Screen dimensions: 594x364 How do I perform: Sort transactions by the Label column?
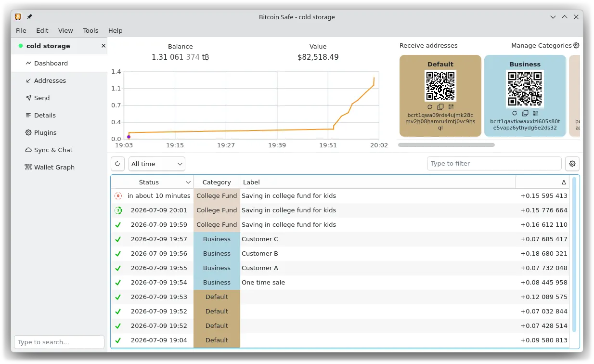point(378,182)
